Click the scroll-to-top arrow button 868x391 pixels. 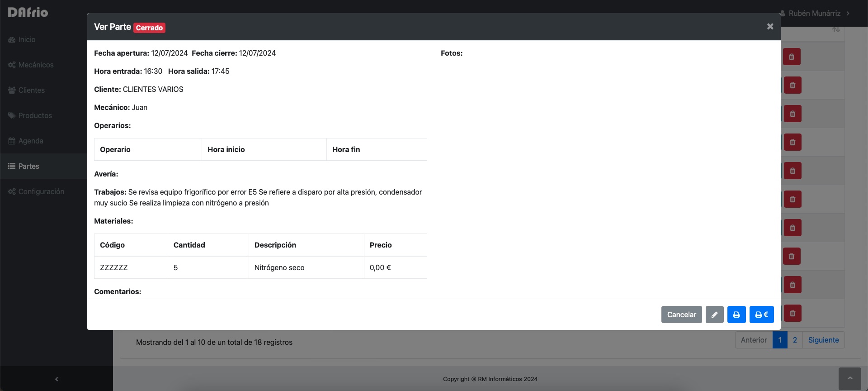[x=850, y=378]
